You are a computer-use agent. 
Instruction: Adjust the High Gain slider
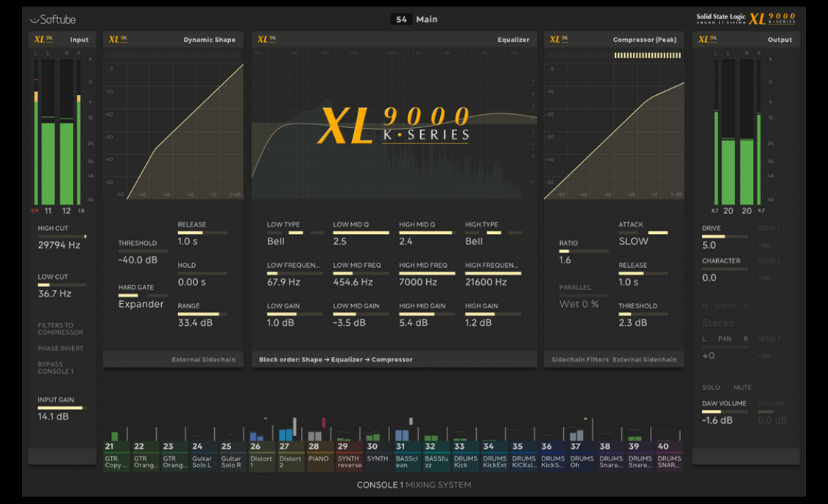click(493, 314)
